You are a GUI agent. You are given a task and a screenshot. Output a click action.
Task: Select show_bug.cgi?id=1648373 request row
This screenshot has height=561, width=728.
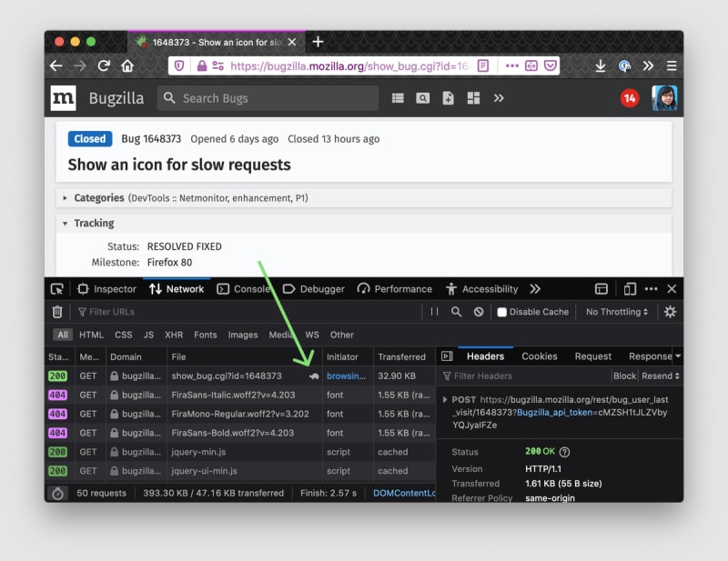(x=240, y=376)
